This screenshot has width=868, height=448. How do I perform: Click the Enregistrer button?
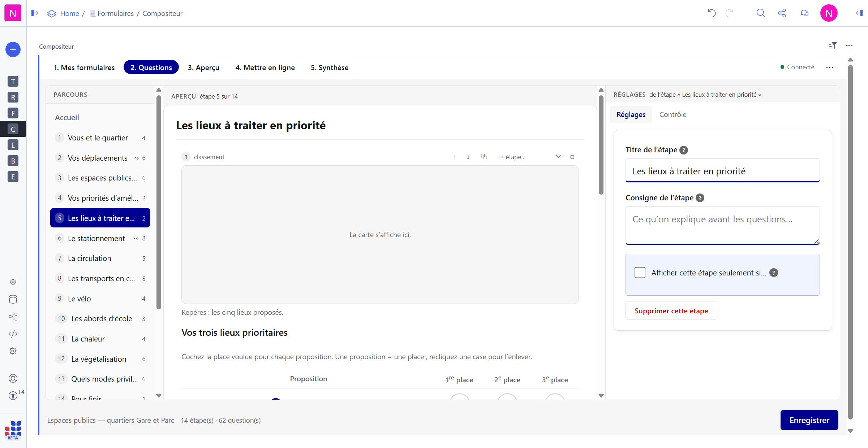809,420
